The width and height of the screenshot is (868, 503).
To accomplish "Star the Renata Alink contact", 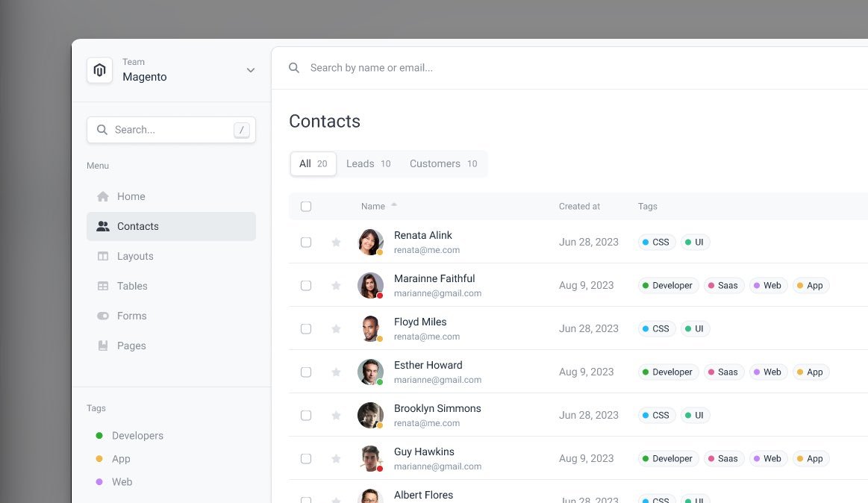I will pyautogui.click(x=336, y=242).
